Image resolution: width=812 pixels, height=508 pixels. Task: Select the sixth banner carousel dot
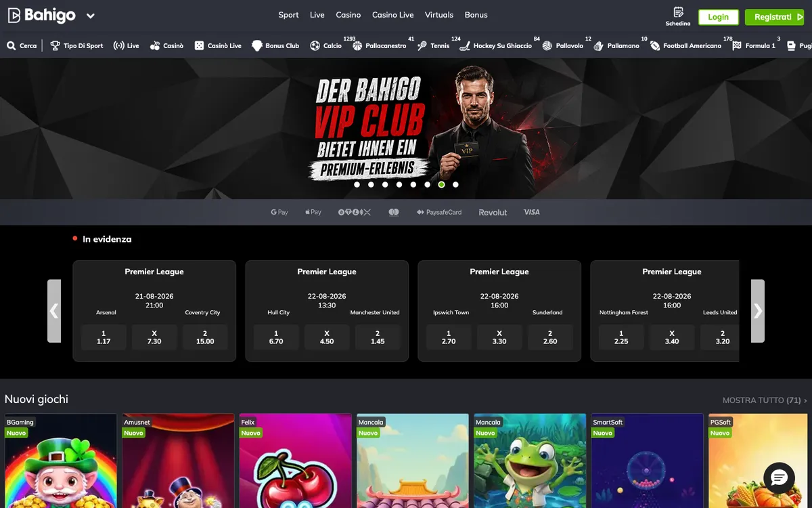[x=428, y=184]
